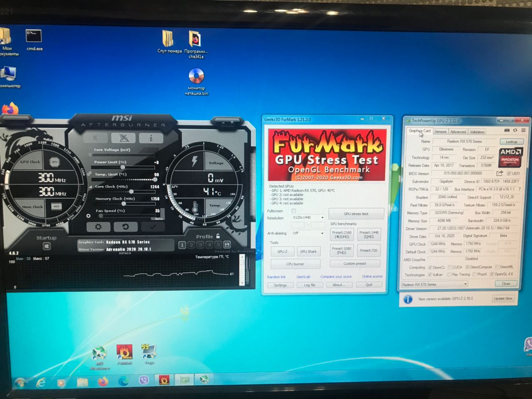Screen dimensions: 532x399
Task: Click Preset:2160 (4K/UHD) benchmark button
Action: [x=341, y=234]
